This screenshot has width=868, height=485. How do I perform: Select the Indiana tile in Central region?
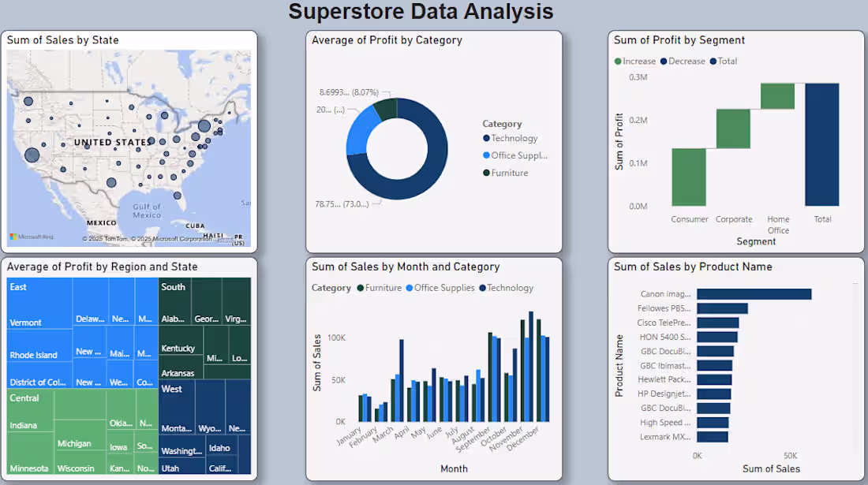click(x=30, y=412)
